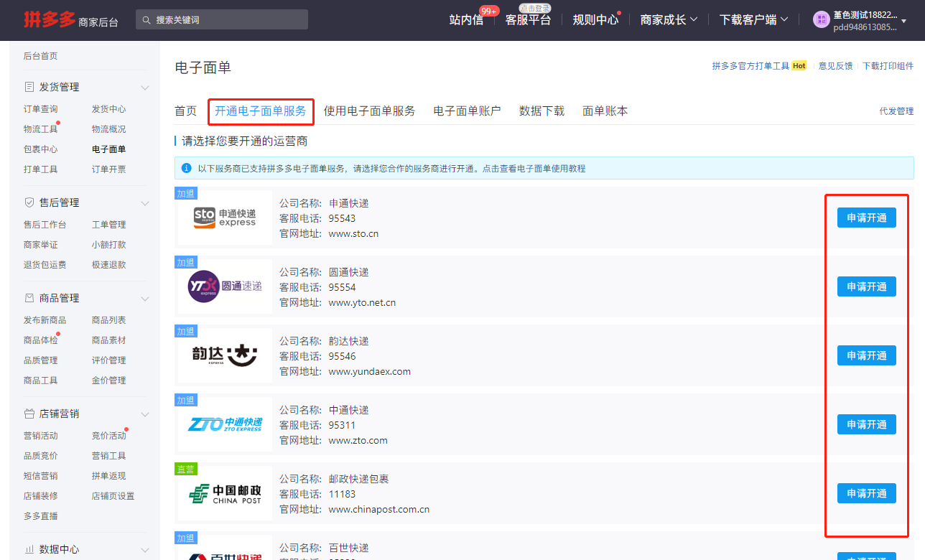Click the 数据中心 chart icon
Image resolution: width=925 pixels, height=560 pixels.
pos(29,549)
